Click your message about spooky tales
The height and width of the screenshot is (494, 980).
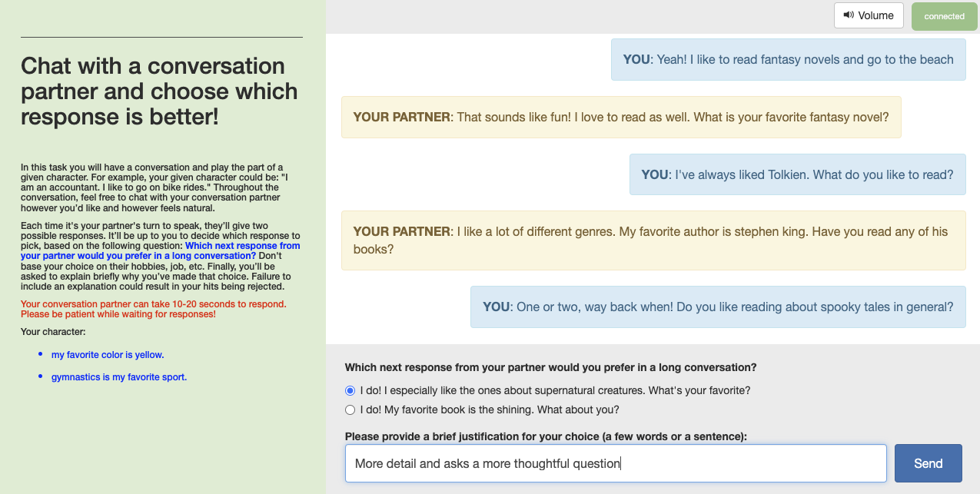pyautogui.click(x=718, y=307)
